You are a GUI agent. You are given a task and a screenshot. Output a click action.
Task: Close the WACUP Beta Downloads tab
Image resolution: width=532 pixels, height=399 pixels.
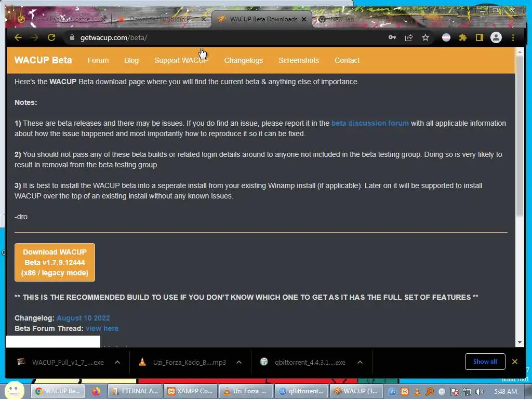304,19
